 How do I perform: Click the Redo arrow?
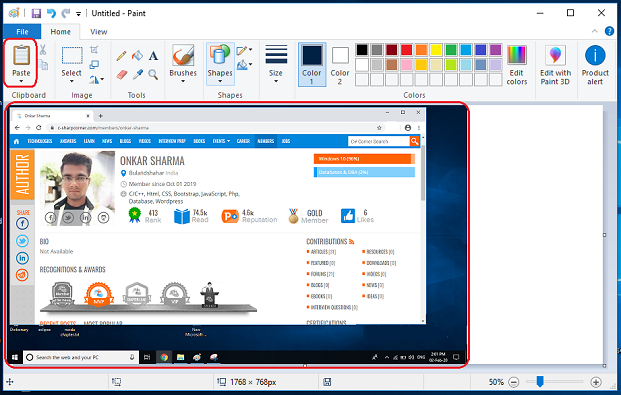[65, 13]
